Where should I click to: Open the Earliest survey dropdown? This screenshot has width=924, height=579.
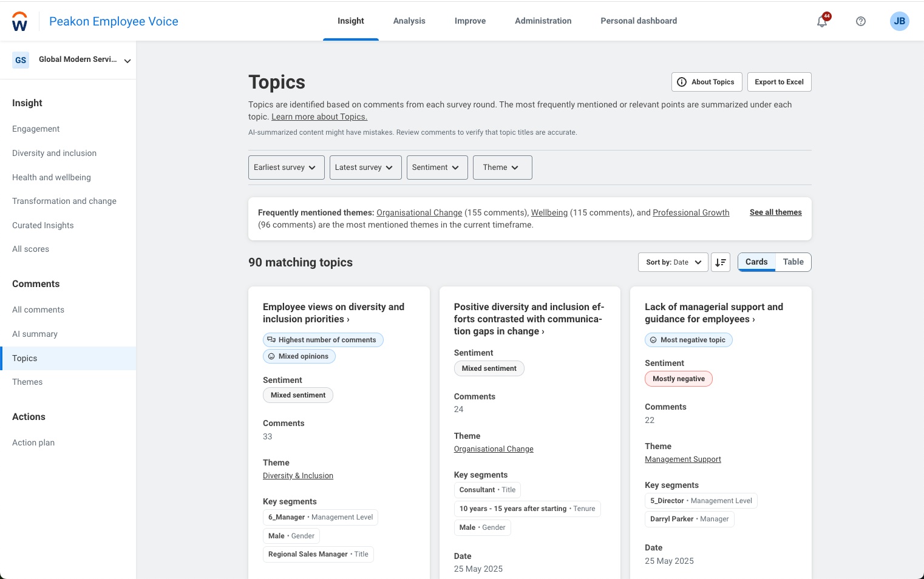286,168
